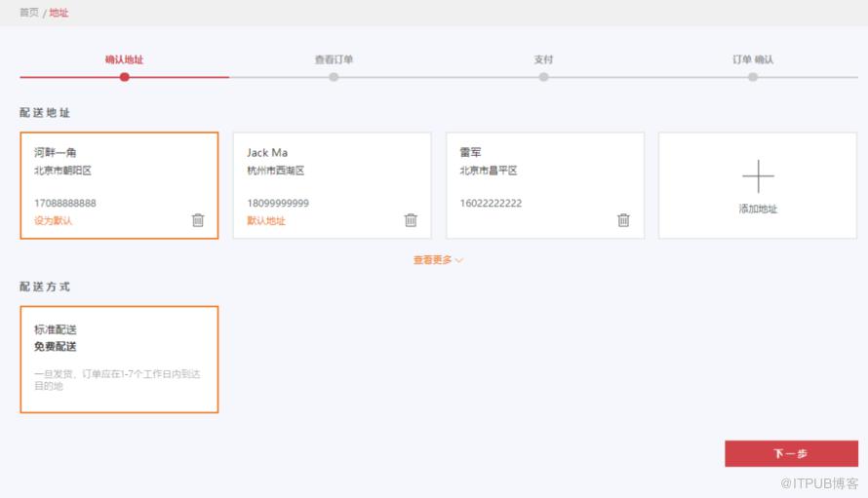868x498 pixels.
Task: Click phone number 17088888888
Action: tap(65, 203)
